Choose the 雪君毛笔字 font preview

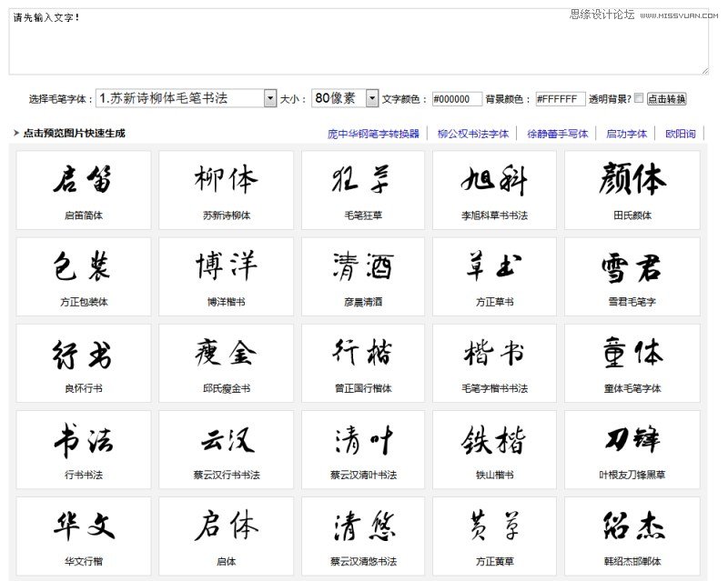[x=632, y=276]
